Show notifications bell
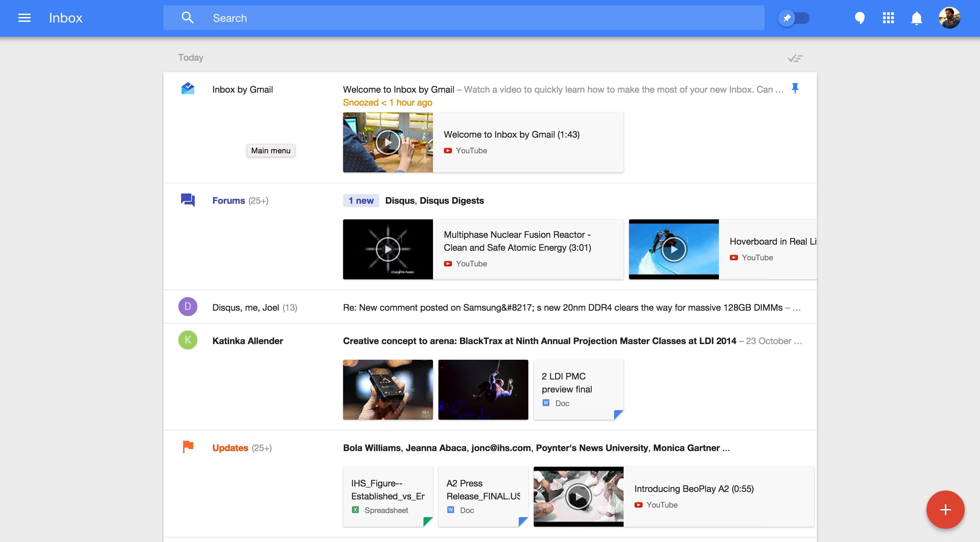Screen dimensions: 980x542 (916, 18)
